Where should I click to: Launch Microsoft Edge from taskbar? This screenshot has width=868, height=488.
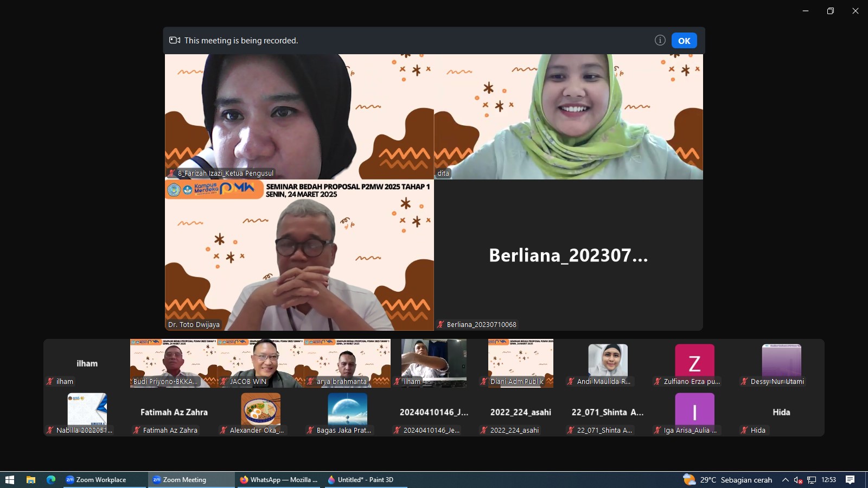[51, 480]
